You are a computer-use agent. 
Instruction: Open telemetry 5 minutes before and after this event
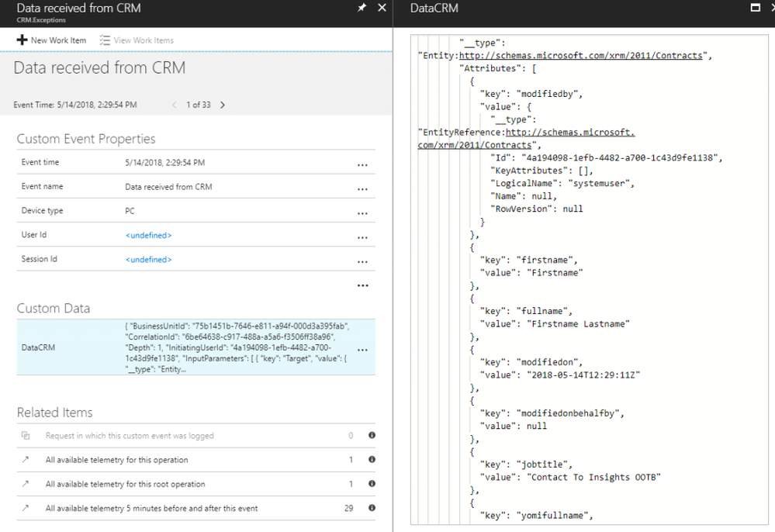(152, 508)
